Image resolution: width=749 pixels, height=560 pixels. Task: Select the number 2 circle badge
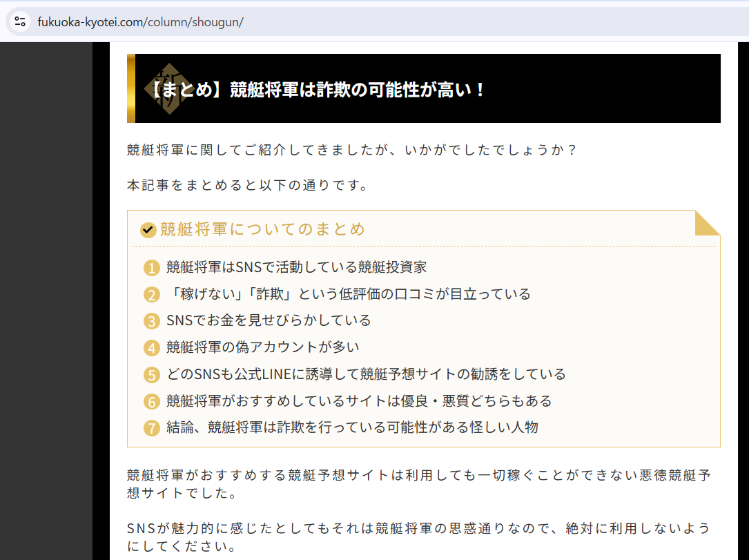[152, 295]
